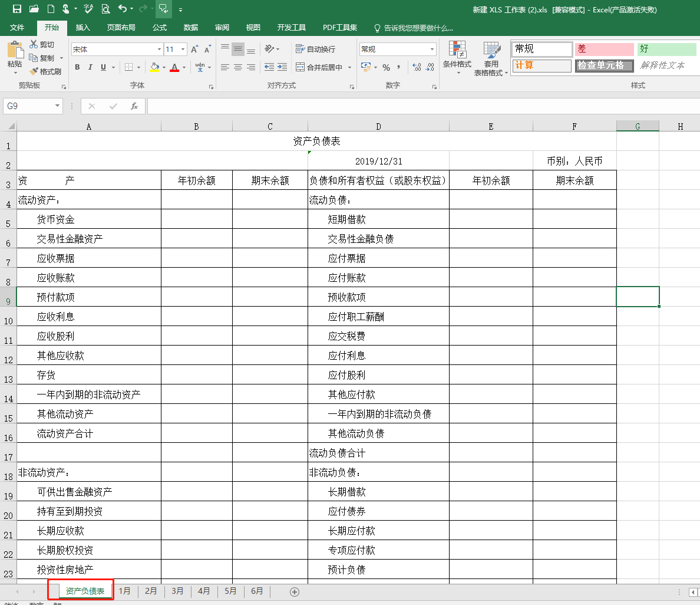
Task: Switch to the 开发工具 ribbon tab
Action: (x=292, y=28)
